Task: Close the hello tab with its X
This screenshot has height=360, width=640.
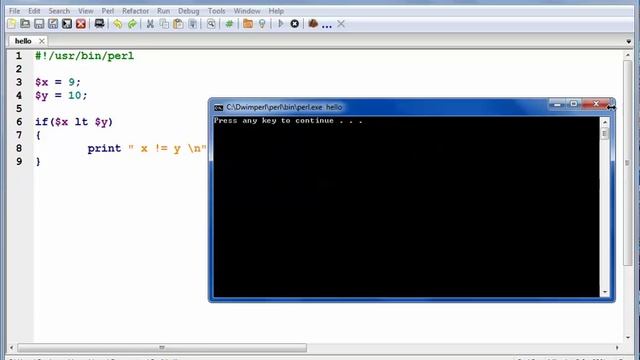Action: click(41, 41)
